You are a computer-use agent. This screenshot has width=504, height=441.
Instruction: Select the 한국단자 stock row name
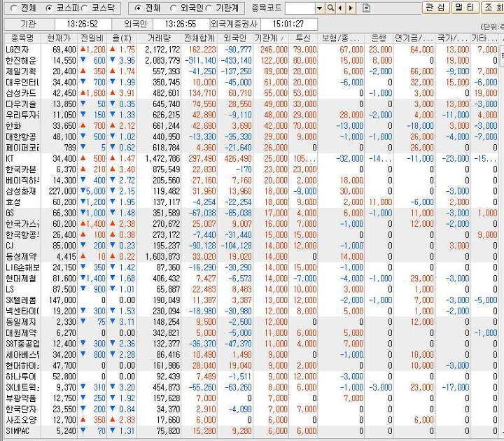22,409
